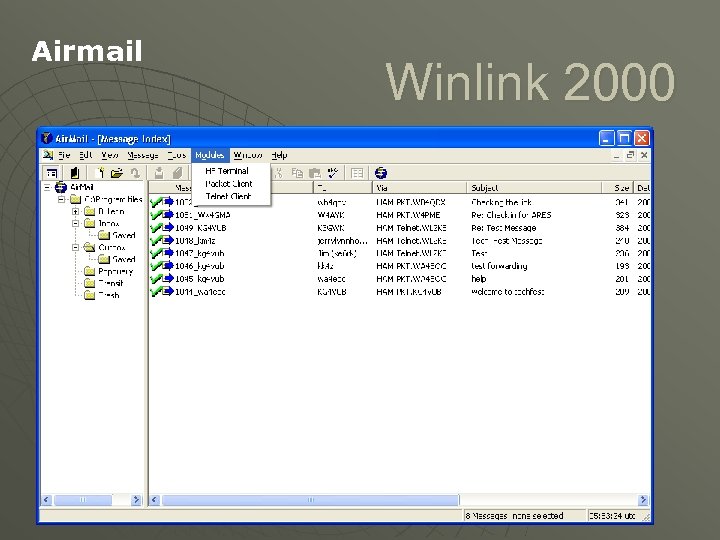Click folder tree scrollbar left arrow
The height and width of the screenshot is (540, 720).
coord(46,500)
